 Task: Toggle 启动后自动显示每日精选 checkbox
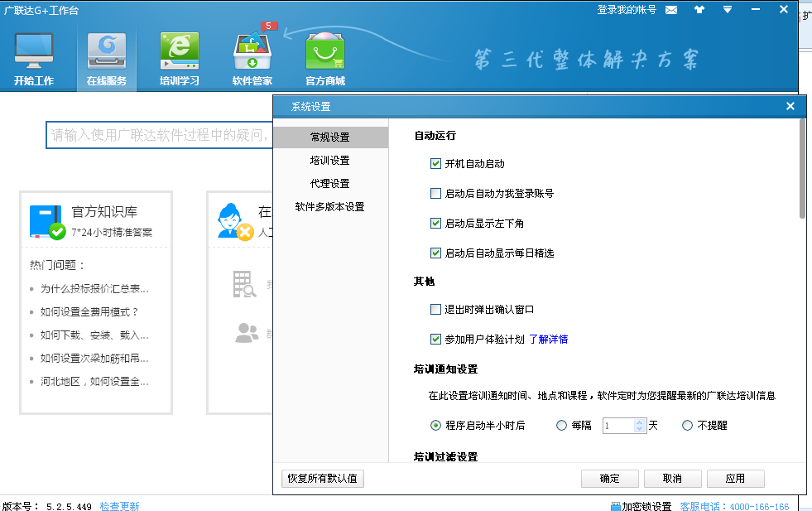(x=435, y=253)
